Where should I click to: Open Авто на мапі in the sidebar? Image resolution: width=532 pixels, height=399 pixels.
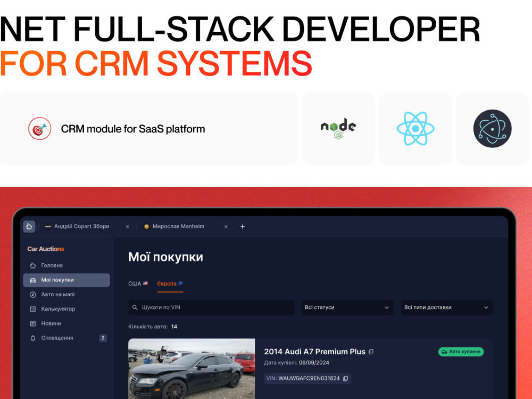click(66, 295)
